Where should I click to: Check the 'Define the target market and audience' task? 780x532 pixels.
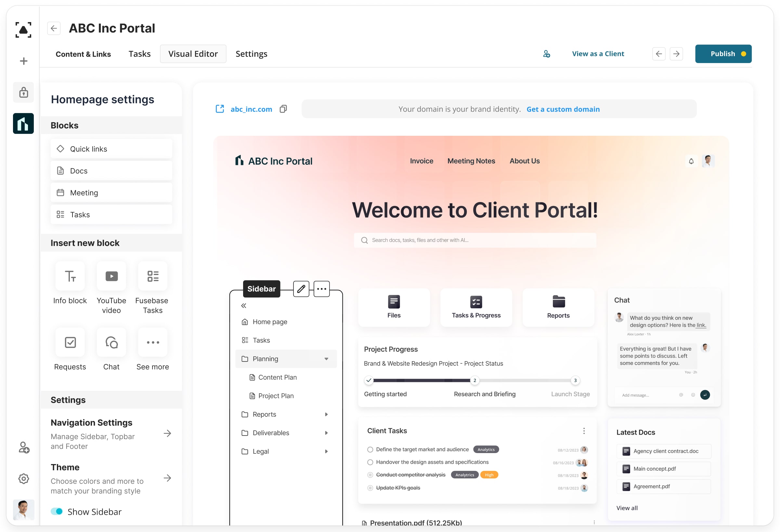[x=370, y=450]
